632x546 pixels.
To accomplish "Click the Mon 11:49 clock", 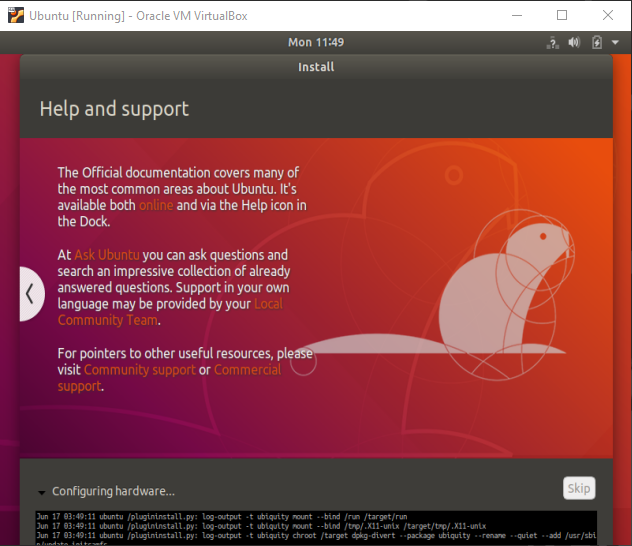I will click(316, 42).
